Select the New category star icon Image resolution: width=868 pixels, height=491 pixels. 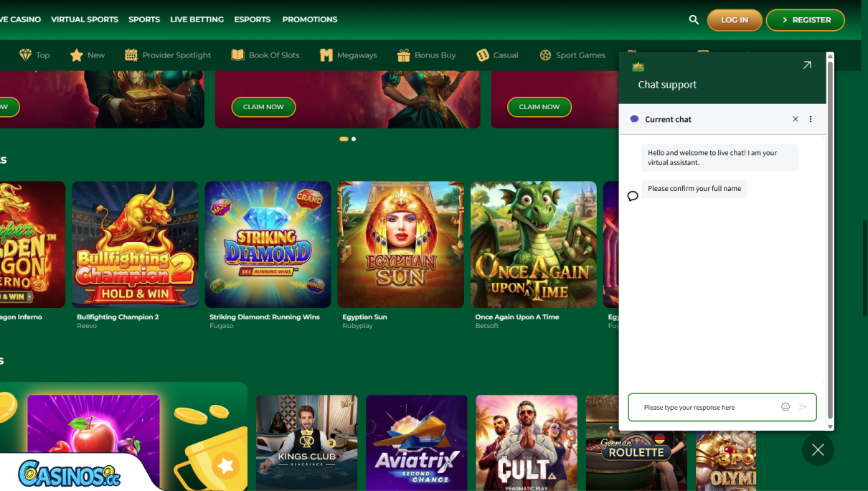(77, 55)
